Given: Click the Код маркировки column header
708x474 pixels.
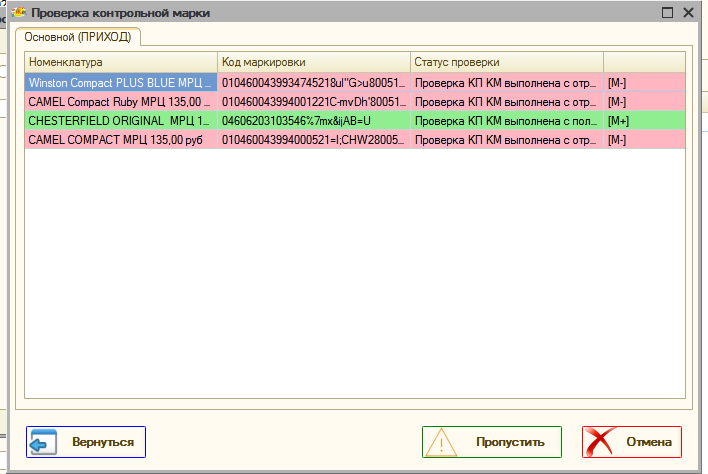Looking at the screenshot, I should coord(314,62).
